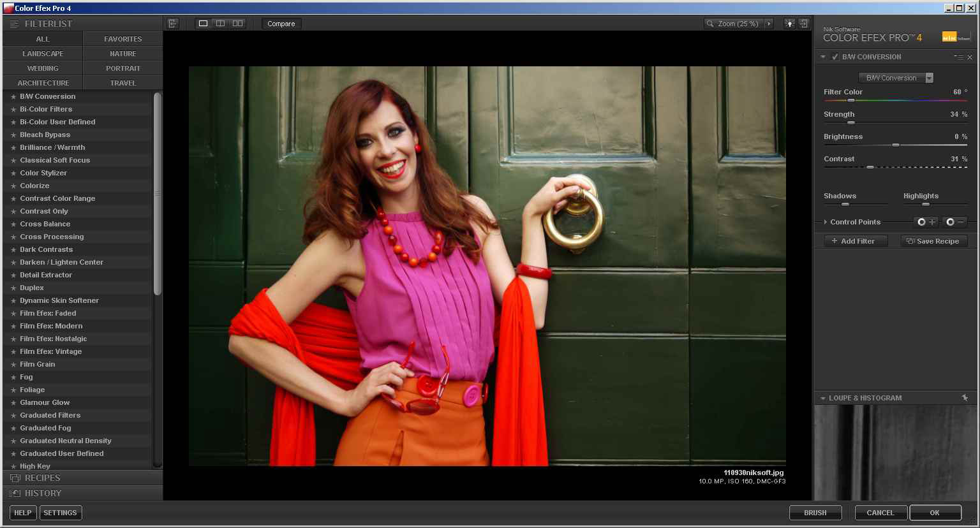Click the pin icon on Loupe & Histogram
The height and width of the screenshot is (528, 980).
[x=965, y=397]
